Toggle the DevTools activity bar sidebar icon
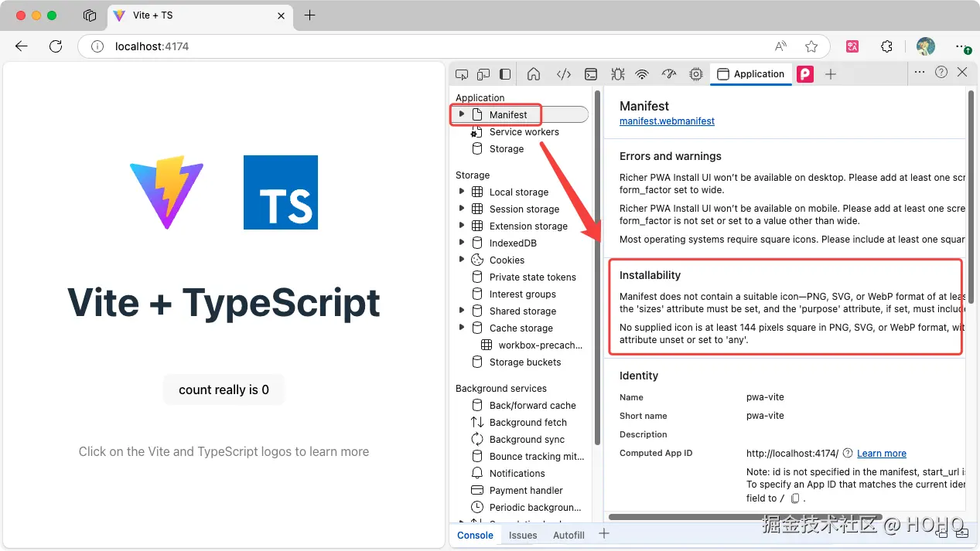The height and width of the screenshot is (551, 980). 505,74
